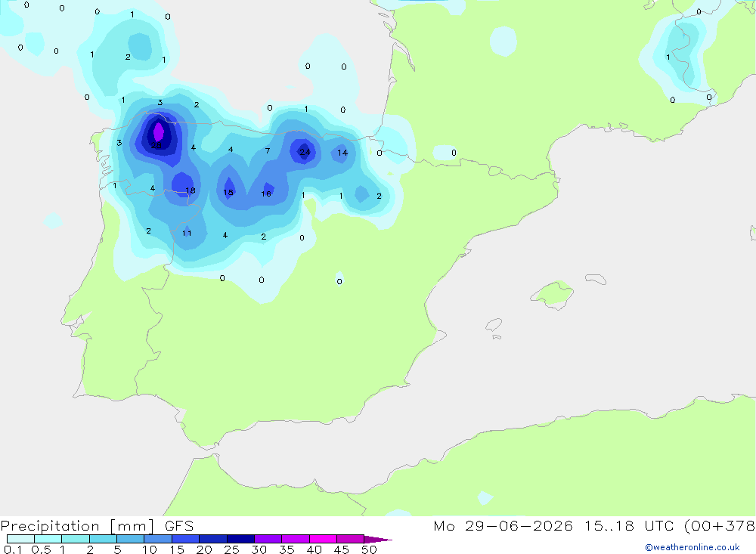Click the 1–2 mm legend color swatch

click(x=75, y=539)
